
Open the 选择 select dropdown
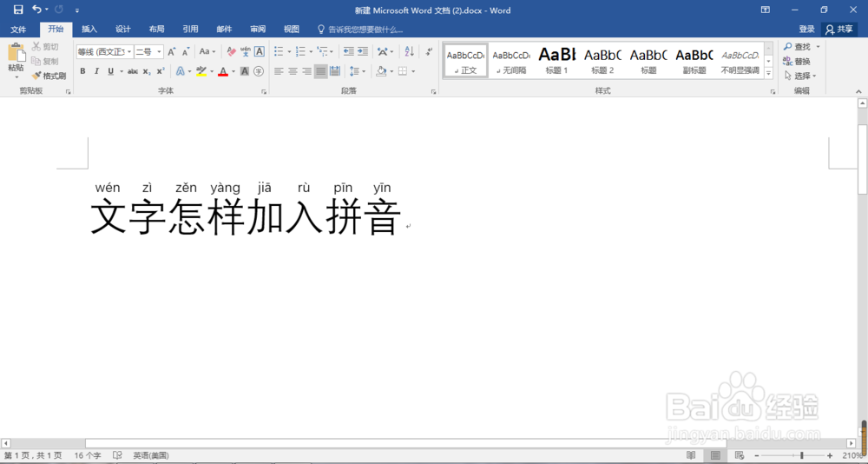pos(800,76)
